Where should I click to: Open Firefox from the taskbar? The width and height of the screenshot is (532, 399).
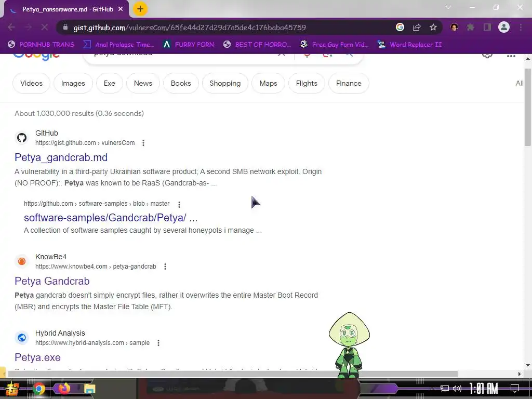[x=64, y=388]
